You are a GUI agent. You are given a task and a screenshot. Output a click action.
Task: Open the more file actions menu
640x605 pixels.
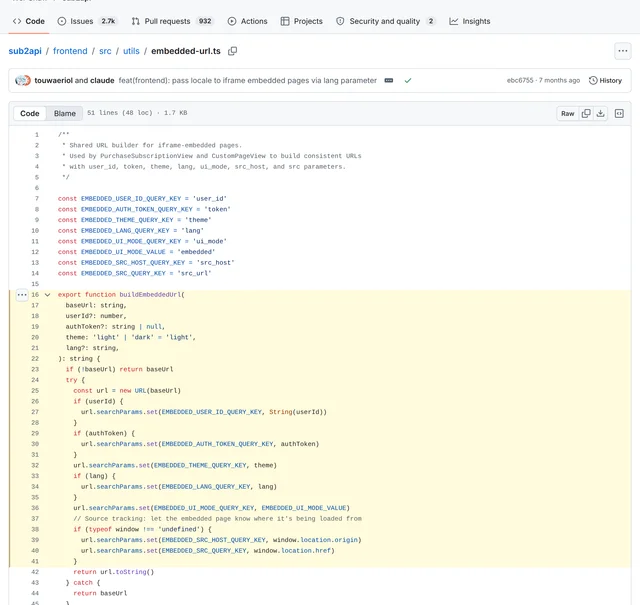pos(622,51)
